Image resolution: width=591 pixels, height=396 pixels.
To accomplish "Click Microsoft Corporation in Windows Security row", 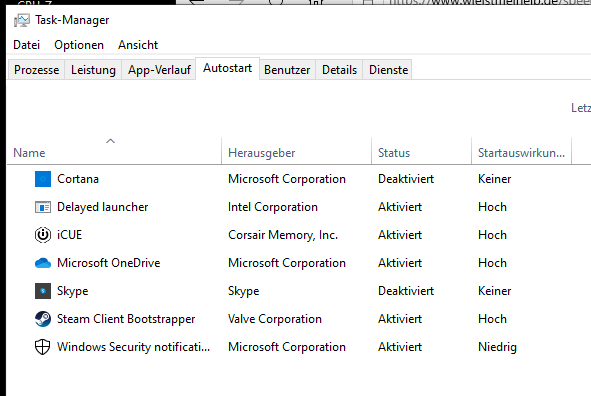I will [x=287, y=347].
